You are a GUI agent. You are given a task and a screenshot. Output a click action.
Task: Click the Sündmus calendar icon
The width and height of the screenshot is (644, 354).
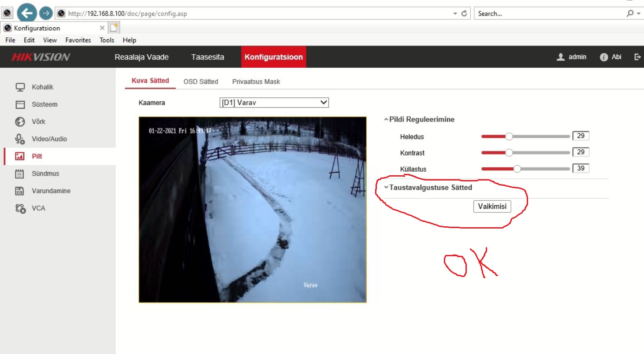(20, 174)
